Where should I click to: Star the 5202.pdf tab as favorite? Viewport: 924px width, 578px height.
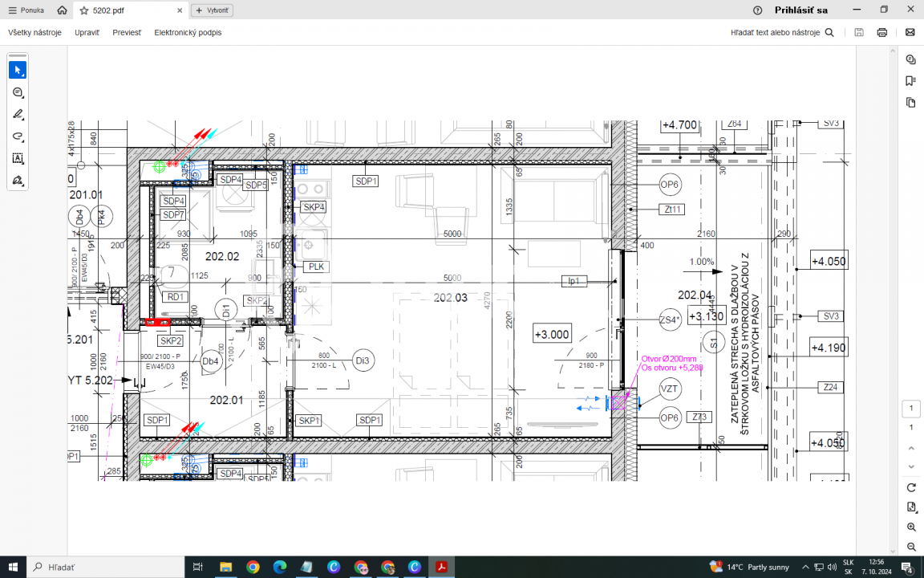84,10
